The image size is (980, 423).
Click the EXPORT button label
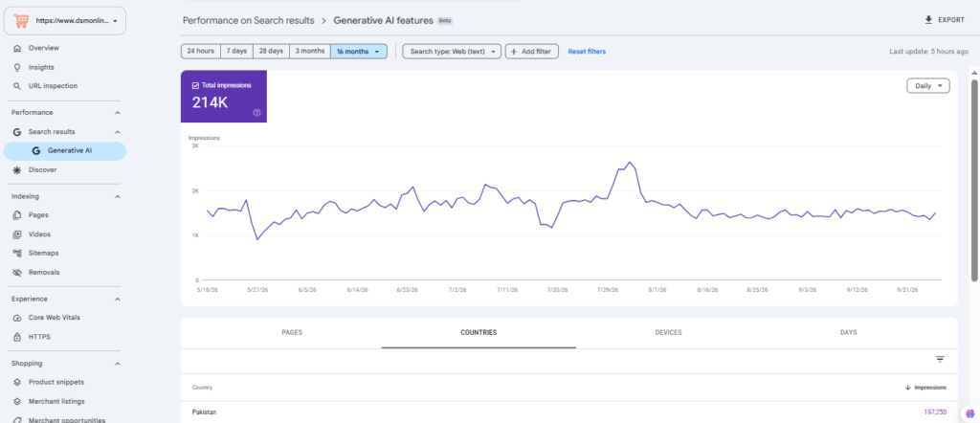coord(950,20)
